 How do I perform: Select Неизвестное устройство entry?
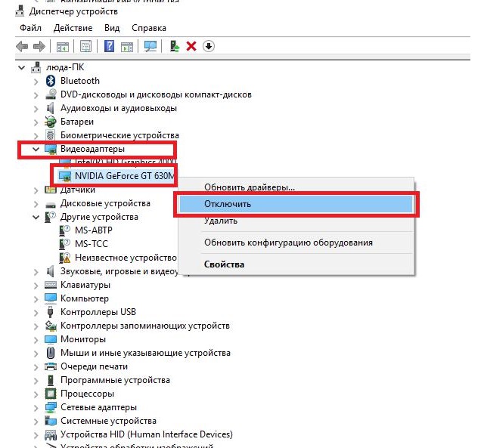point(126,258)
